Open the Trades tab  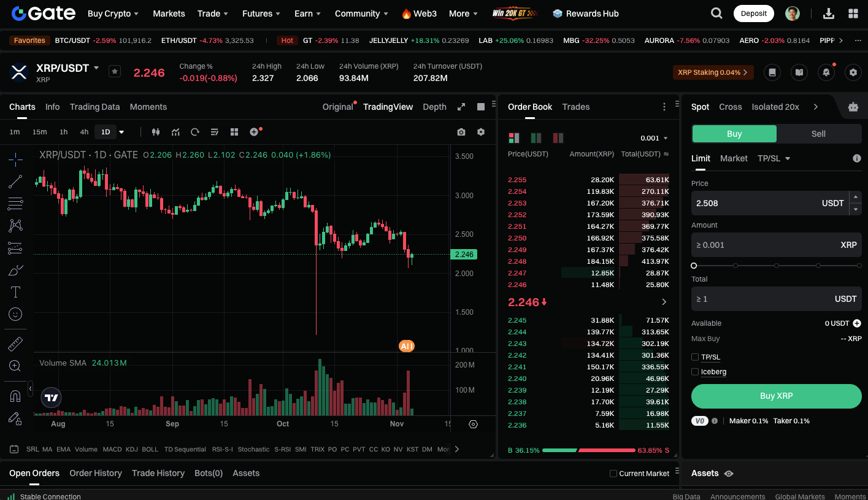click(x=576, y=107)
